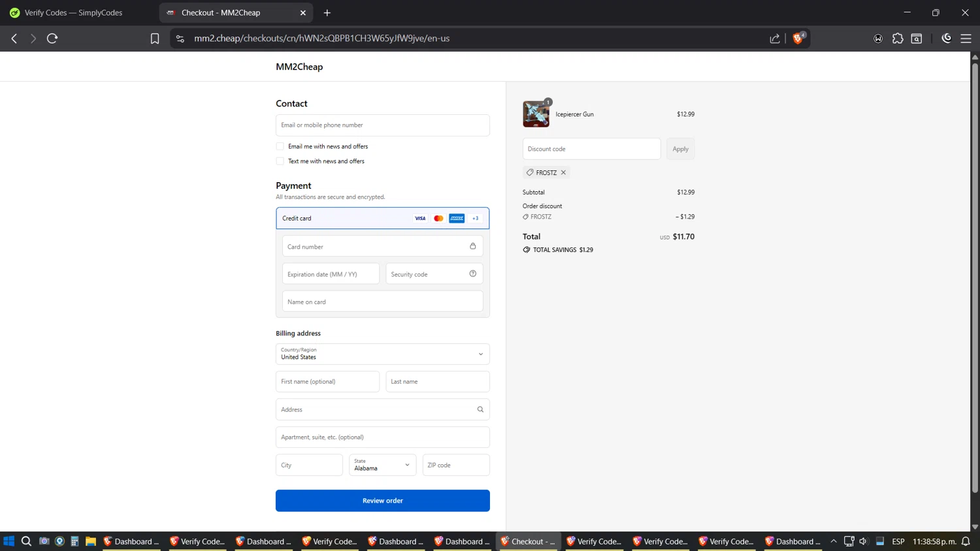Switch to Verify Codes — SimplyCodes tab
980x551 pixels.
[x=73, y=12]
